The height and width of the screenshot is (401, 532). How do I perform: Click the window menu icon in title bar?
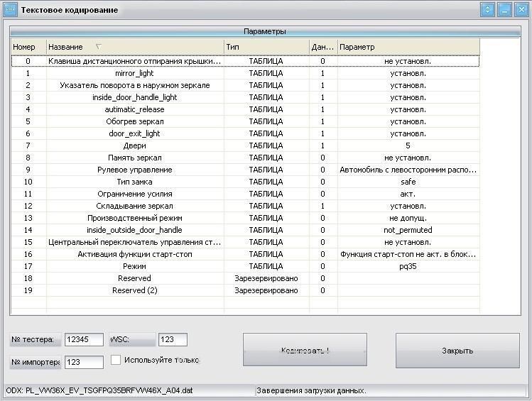(10, 9)
